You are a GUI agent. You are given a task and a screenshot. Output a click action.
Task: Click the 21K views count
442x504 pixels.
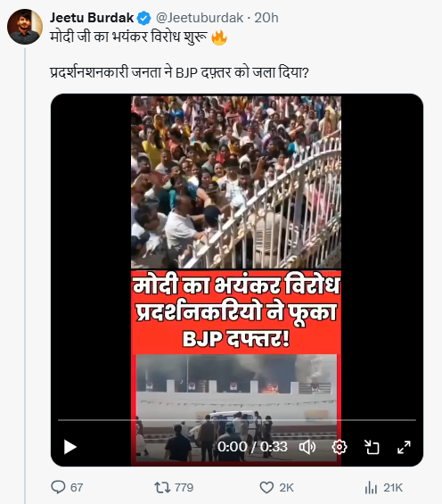tap(393, 488)
